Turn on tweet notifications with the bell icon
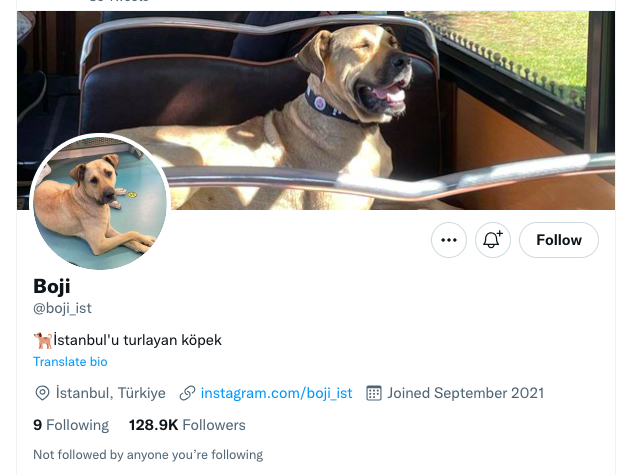 tap(492, 240)
